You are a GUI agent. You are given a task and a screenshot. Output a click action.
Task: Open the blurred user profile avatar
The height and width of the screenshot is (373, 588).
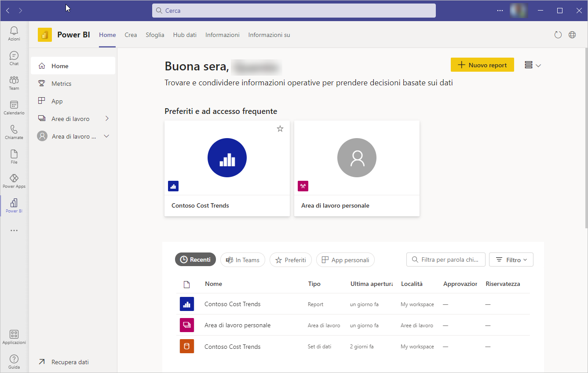(x=519, y=10)
